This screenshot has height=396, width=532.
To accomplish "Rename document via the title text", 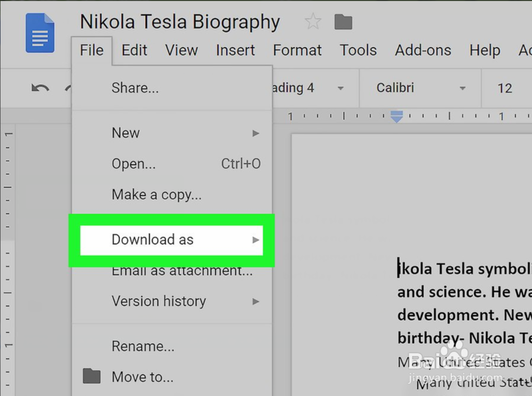I will click(x=180, y=22).
